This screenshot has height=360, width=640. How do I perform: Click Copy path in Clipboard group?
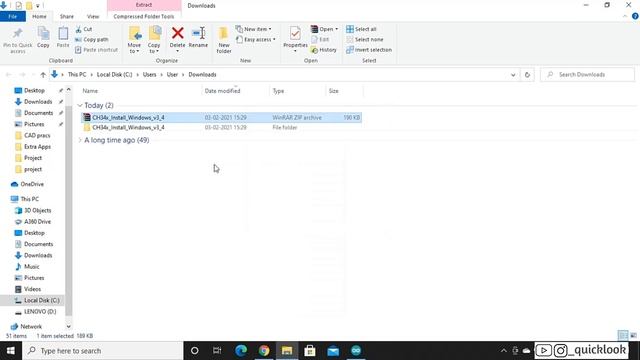(92, 40)
